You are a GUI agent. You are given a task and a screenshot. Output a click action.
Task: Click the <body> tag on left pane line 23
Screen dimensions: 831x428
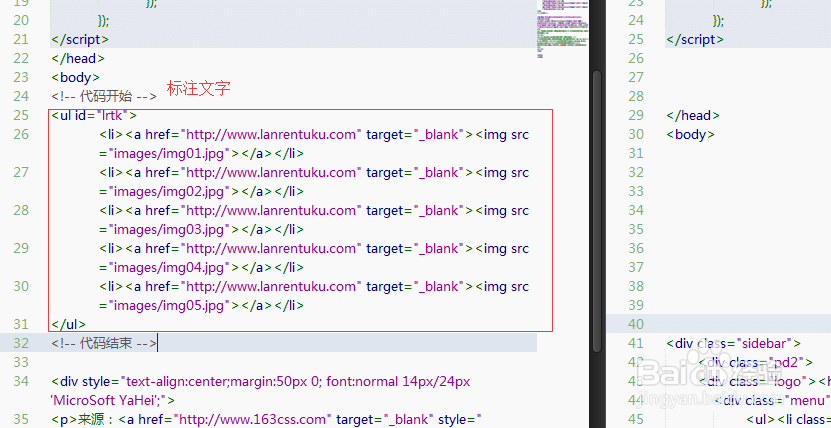[x=75, y=77]
